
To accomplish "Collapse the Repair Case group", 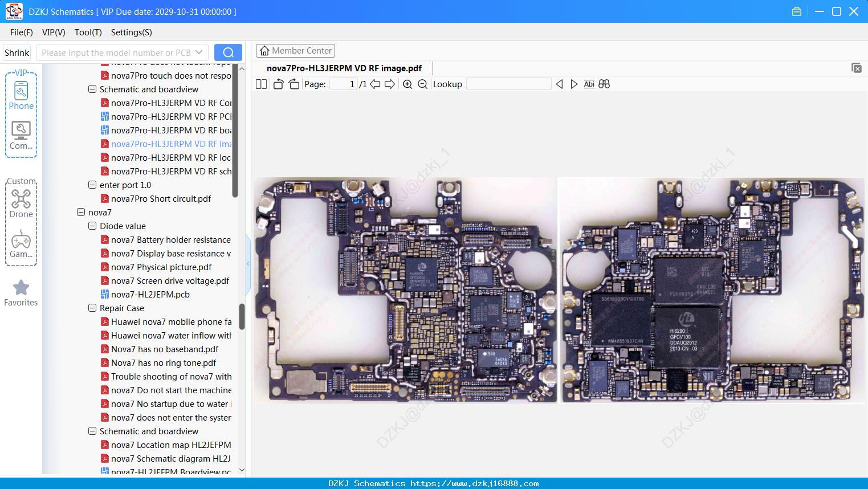I will 92,308.
